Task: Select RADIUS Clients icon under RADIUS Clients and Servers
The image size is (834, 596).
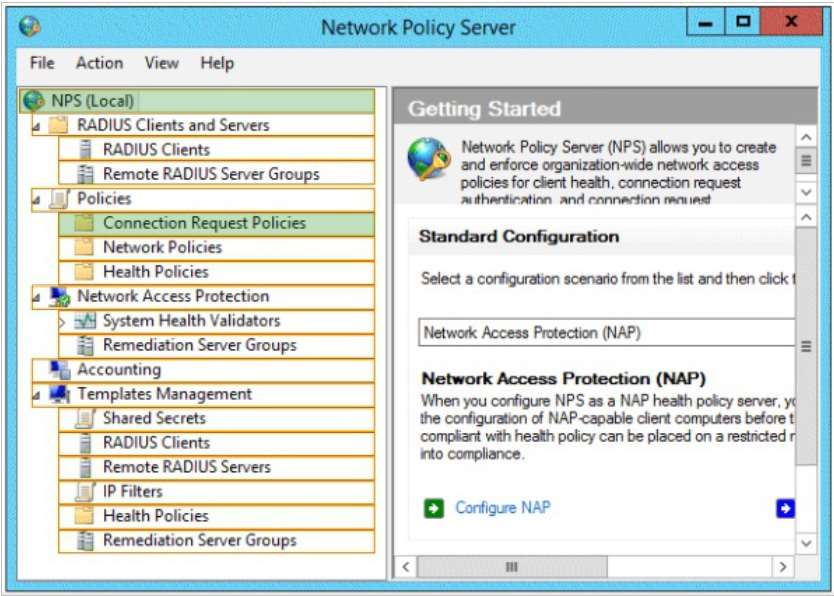Action: tap(85, 149)
